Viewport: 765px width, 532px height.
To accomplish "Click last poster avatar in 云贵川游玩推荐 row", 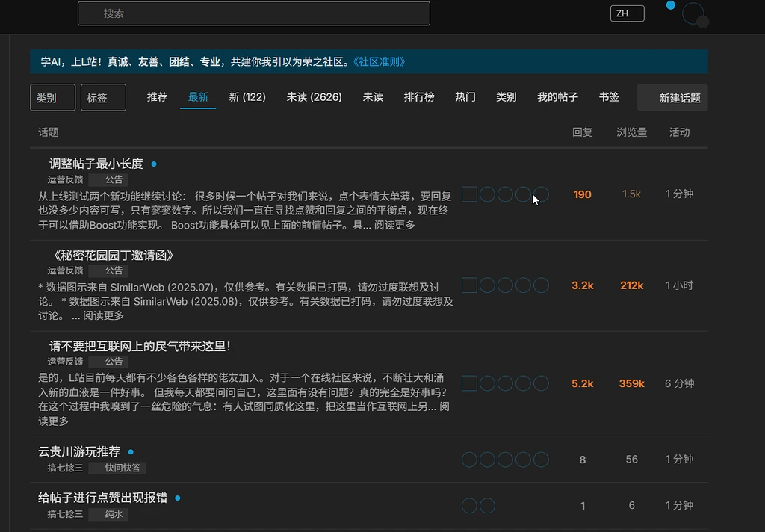I will coord(541,460).
